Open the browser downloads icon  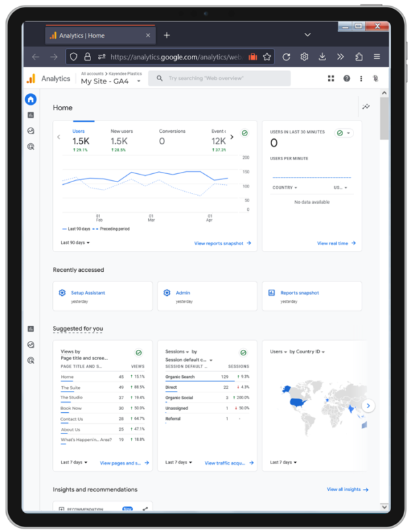(322, 57)
